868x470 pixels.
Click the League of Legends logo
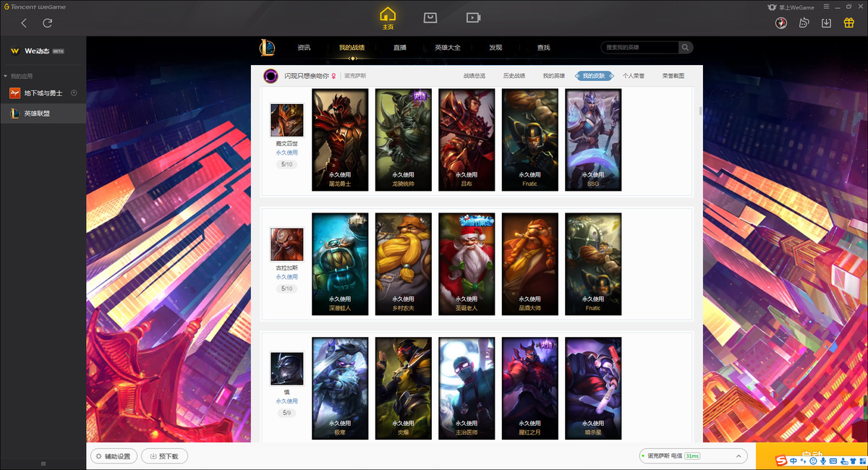pos(268,48)
